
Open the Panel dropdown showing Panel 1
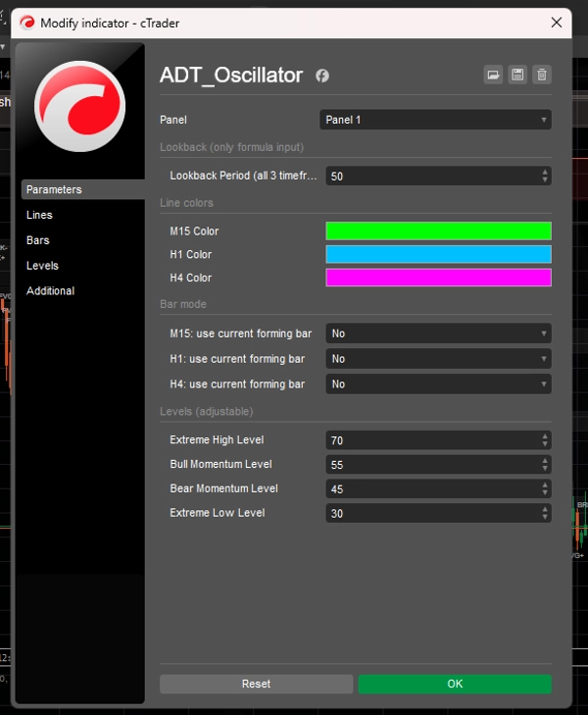tap(435, 120)
